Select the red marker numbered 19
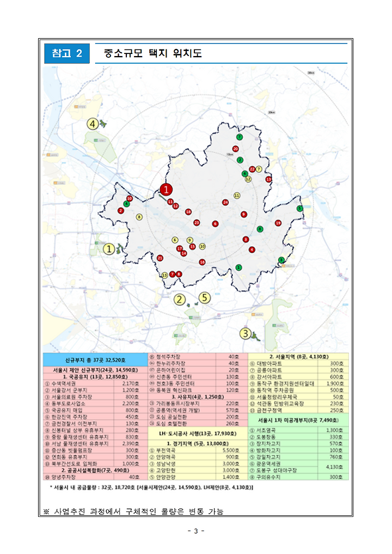This screenshot has width=392, height=554. coord(278,223)
